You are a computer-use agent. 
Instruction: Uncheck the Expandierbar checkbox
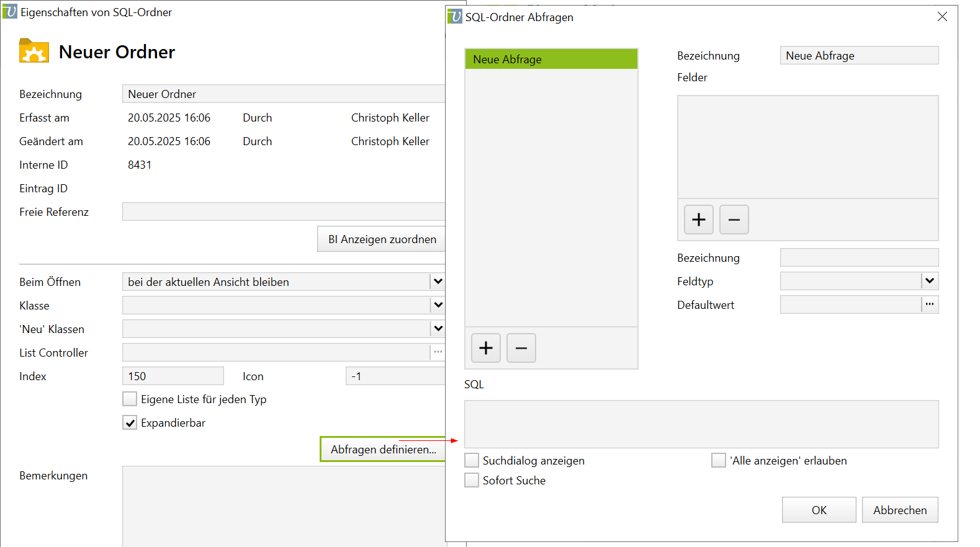pos(130,423)
